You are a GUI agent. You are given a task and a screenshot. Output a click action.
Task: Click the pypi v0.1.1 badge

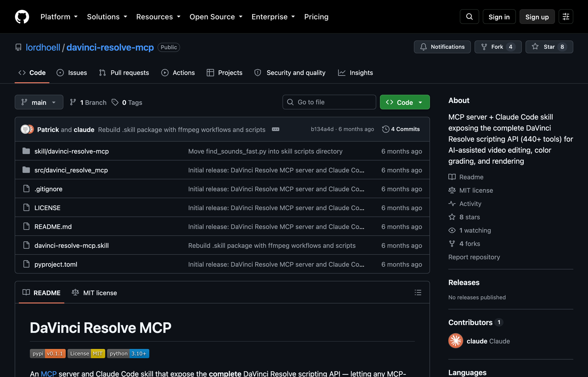tap(48, 353)
